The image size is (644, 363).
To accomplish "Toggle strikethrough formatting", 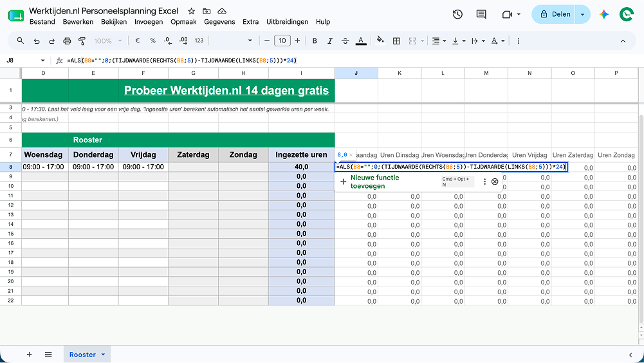I will point(345,41).
